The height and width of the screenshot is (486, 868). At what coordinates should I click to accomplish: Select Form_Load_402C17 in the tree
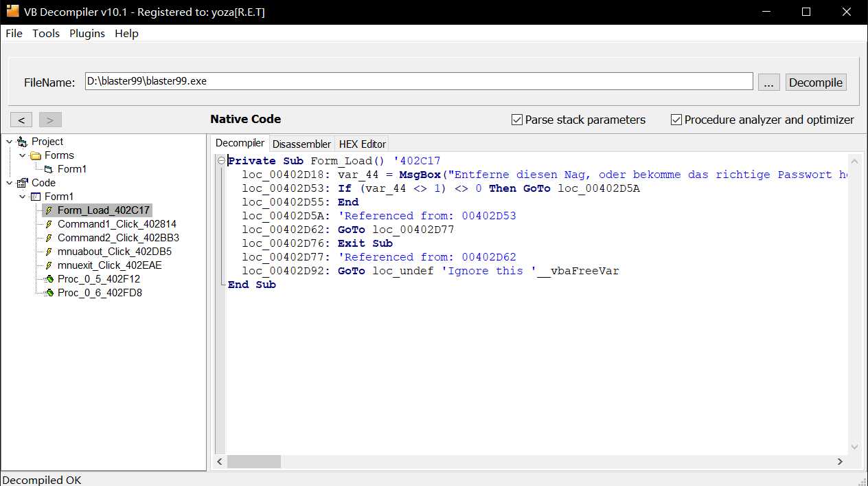pyautogui.click(x=104, y=210)
